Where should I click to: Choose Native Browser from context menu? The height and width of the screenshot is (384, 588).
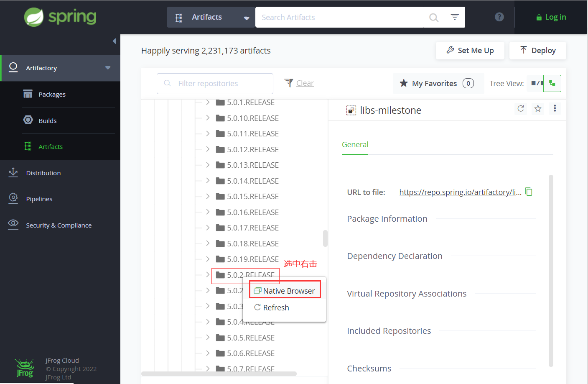(x=284, y=291)
